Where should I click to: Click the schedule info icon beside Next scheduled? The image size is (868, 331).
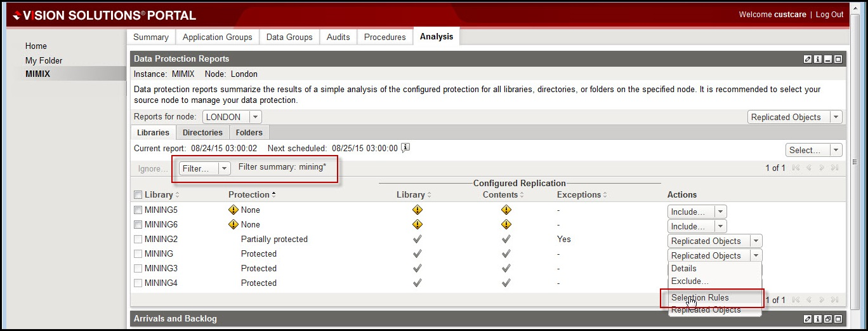pyautogui.click(x=405, y=148)
